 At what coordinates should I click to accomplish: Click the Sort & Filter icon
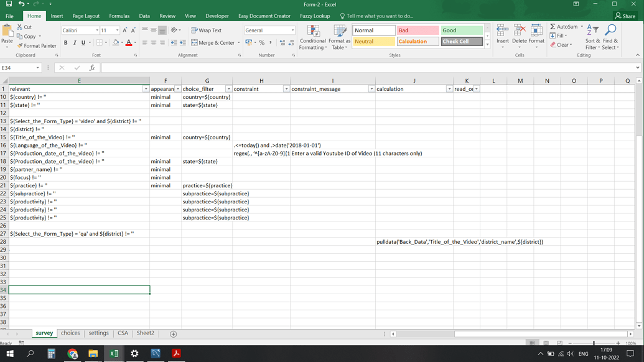[594, 37]
